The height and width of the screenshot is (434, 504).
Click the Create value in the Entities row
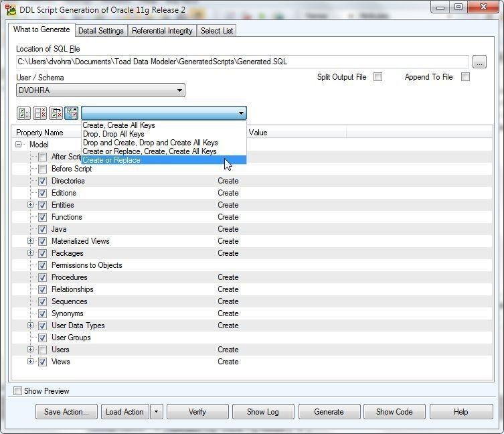(228, 205)
